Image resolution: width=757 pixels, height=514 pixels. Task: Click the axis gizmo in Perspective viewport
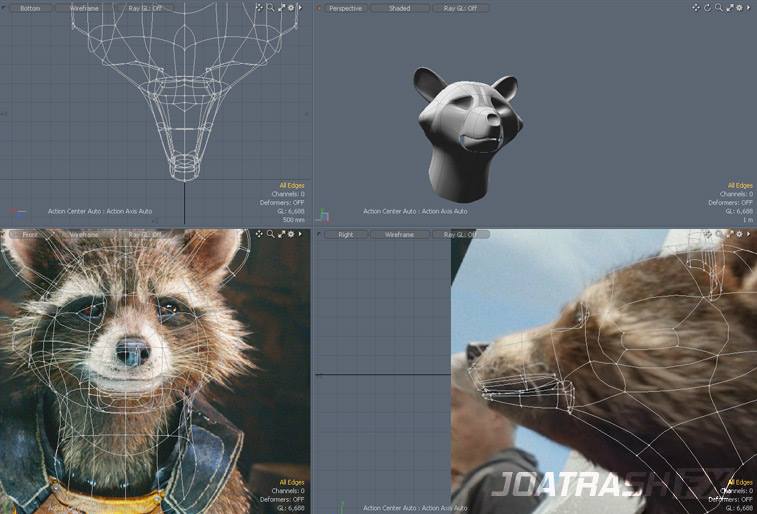click(325, 216)
